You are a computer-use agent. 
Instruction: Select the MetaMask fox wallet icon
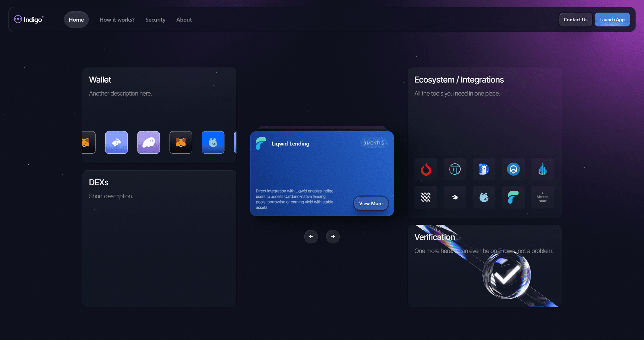[181, 142]
